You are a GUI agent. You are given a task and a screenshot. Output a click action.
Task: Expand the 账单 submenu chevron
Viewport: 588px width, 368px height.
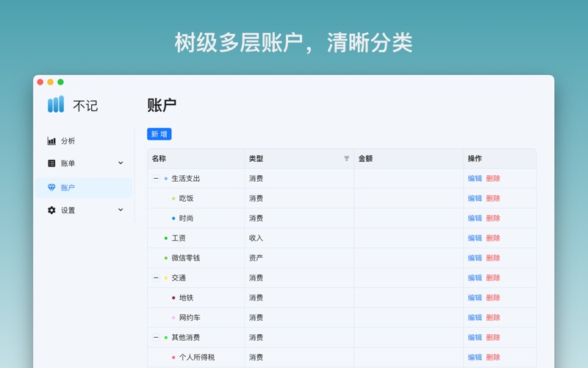[x=121, y=163]
